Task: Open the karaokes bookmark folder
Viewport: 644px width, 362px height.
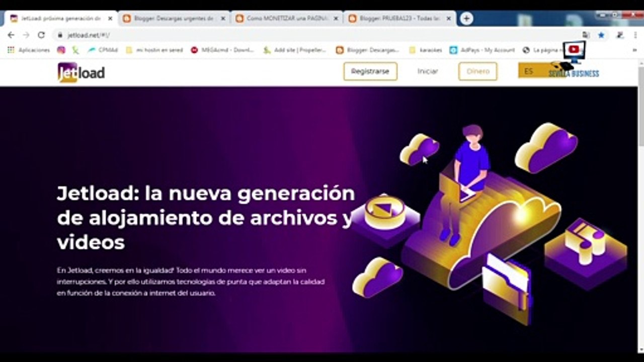Action: coord(426,50)
